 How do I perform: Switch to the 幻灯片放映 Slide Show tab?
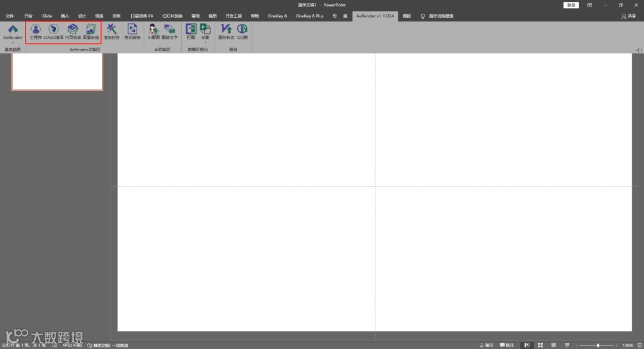[x=172, y=16]
